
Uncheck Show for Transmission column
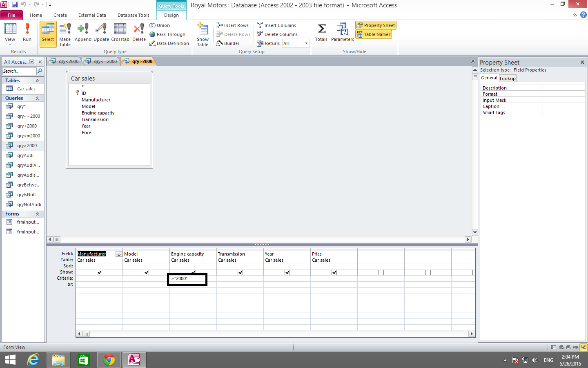(240, 272)
